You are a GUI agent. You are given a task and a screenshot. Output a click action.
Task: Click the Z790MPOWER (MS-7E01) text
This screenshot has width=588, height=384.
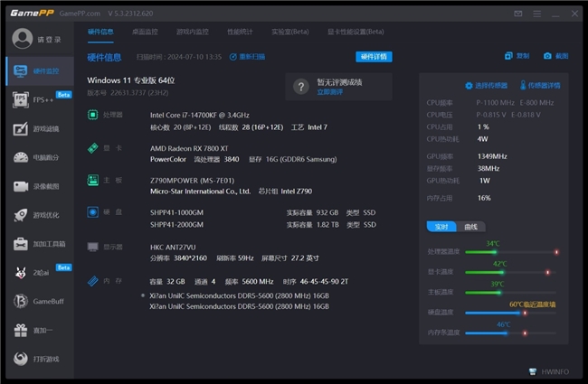192,181
